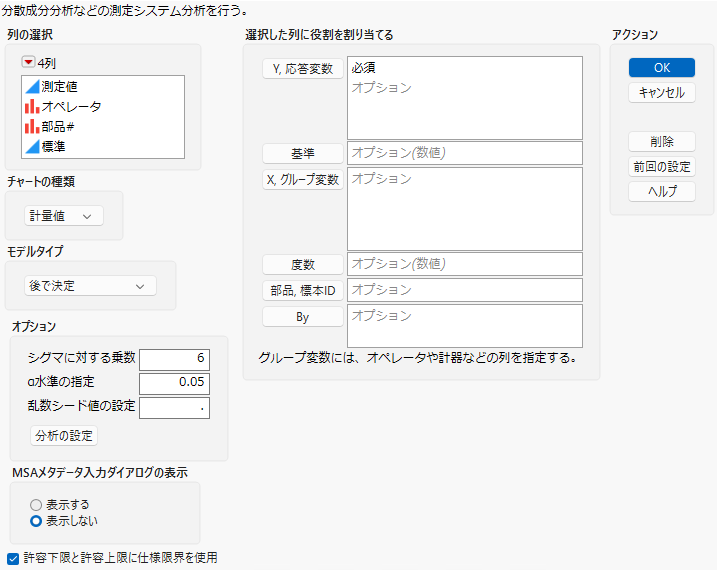Image resolution: width=717 pixels, height=570 pixels.
Task: Click the 度数 role button
Action: pyautogui.click(x=303, y=265)
